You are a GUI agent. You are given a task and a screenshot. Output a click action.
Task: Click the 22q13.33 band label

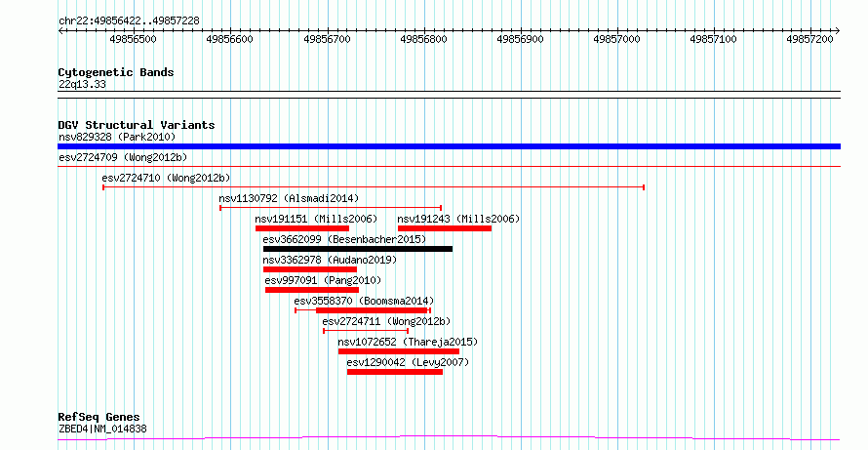[82, 85]
